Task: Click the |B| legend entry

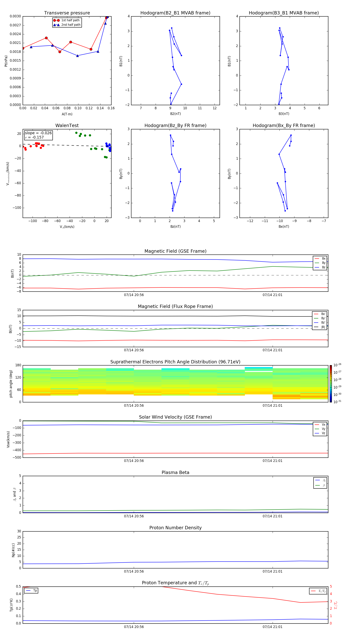Action: tap(320, 327)
